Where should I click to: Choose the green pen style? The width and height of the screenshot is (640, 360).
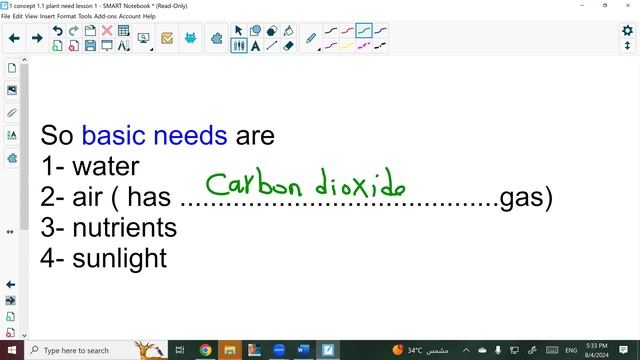(364, 31)
